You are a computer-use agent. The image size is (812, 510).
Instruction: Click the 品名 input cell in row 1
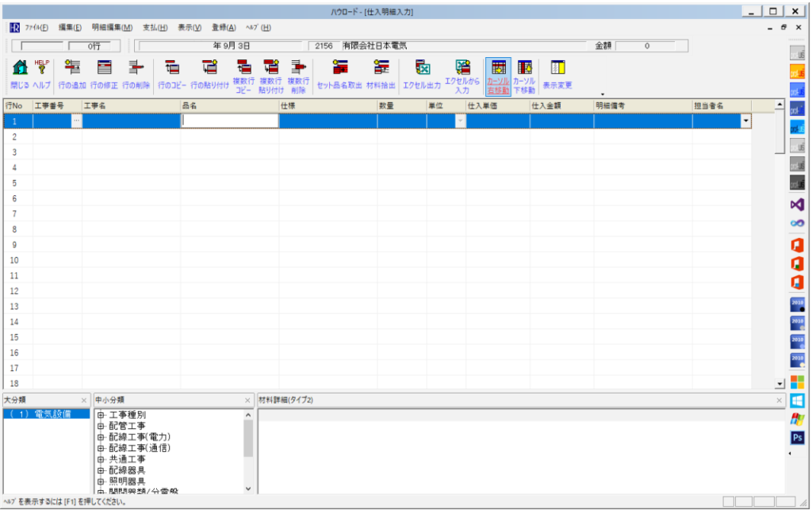(x=230, y=121)
